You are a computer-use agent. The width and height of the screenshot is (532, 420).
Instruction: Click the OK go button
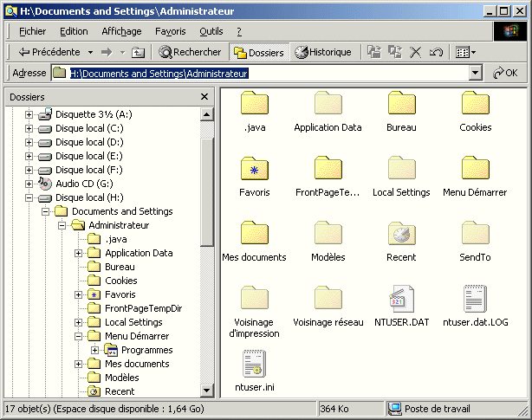(x=506, y=74)
